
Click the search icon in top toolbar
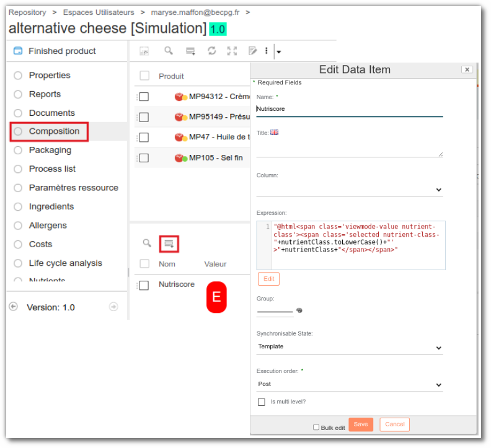point(169,51)
